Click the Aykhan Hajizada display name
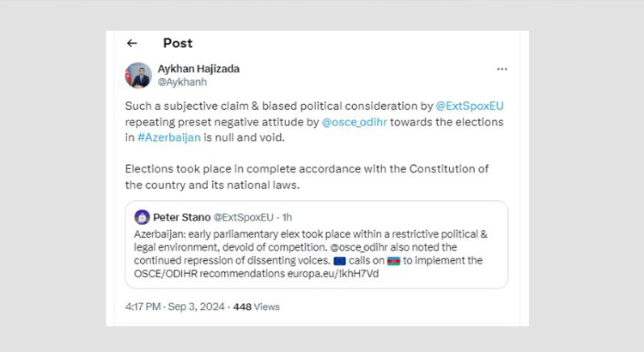 coord(199,69)
